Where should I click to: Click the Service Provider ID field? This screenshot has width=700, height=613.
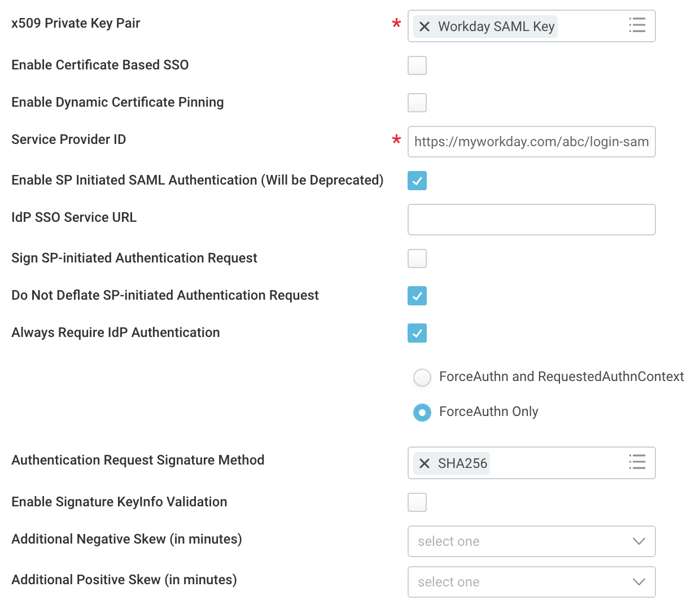coord(531,142)
